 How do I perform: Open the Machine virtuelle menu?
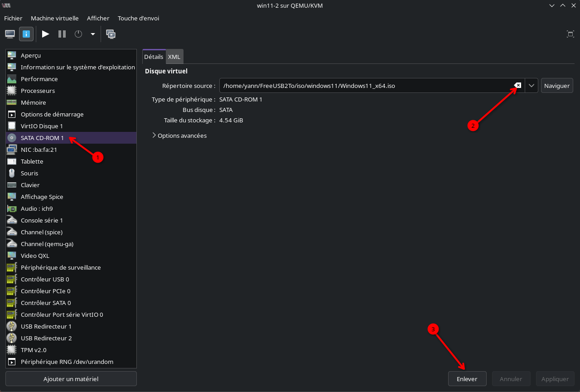pyautogui.click(x=54, y=18)
